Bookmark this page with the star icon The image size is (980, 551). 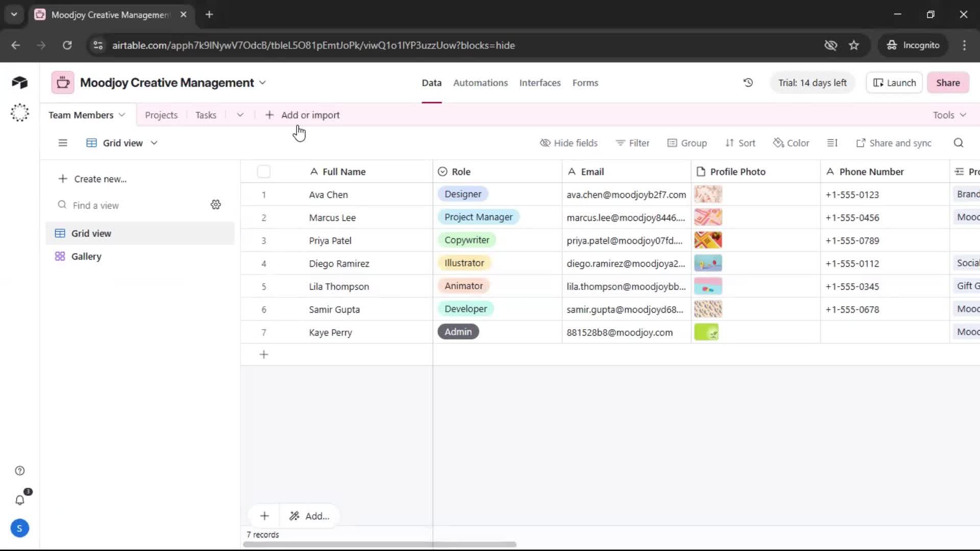(854, 45)
